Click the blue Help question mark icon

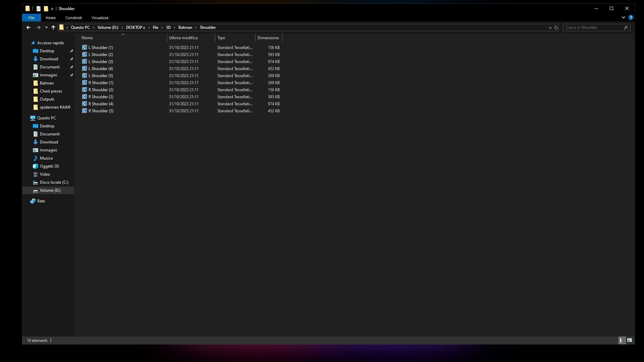pos(631,17)
